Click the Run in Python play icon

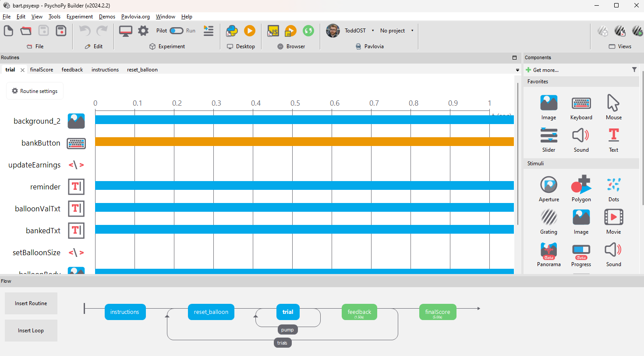pos(249,31)
